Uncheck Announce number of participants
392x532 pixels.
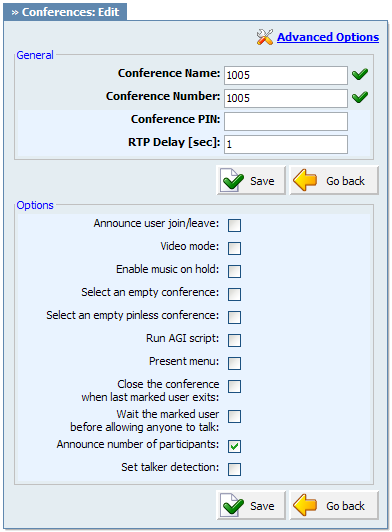[x=234, y=446]
